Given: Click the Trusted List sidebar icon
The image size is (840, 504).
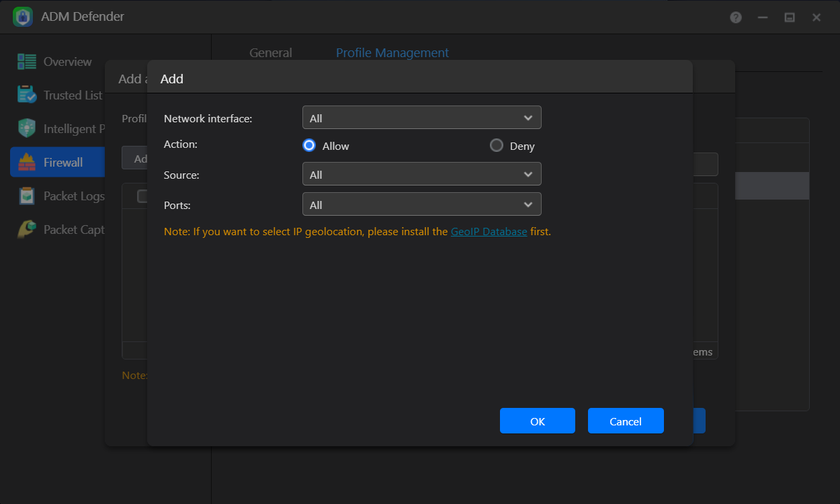Looking at the screenshot, I should click(27, 95).
